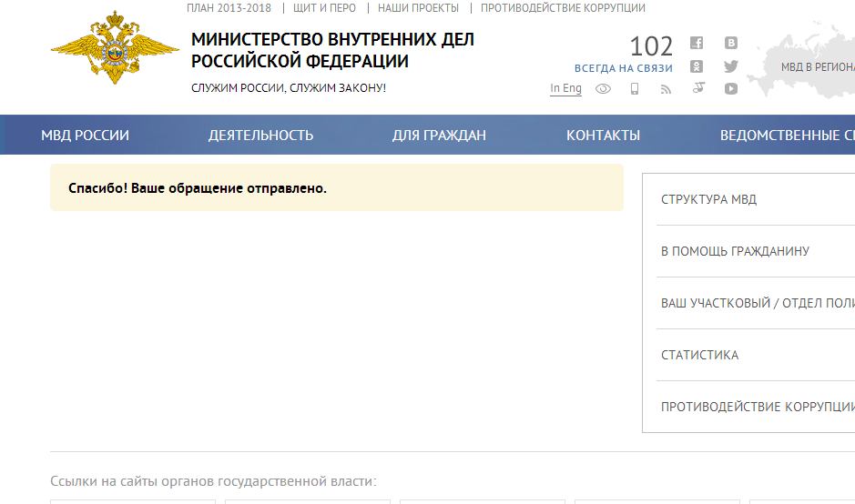Screen dimensions: 855x504
Task: Click the Спасибо confirmation message
Action: click(x=337, y=187)
